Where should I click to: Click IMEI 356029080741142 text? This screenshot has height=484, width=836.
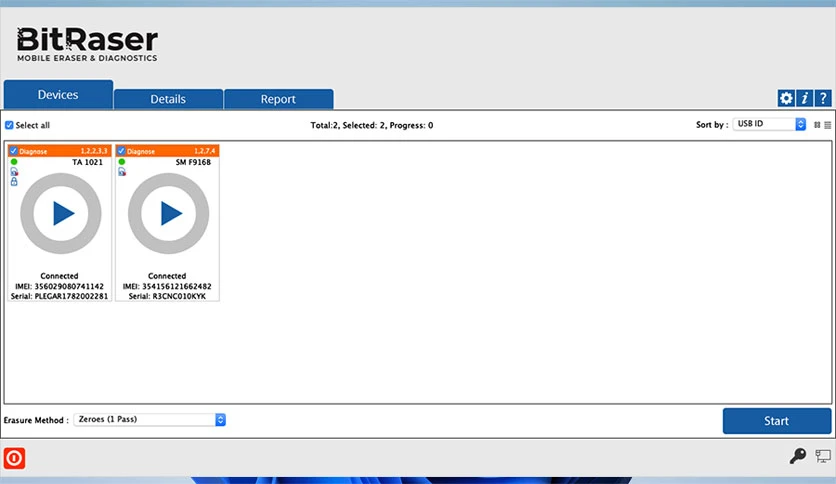(x=59, y=286)
